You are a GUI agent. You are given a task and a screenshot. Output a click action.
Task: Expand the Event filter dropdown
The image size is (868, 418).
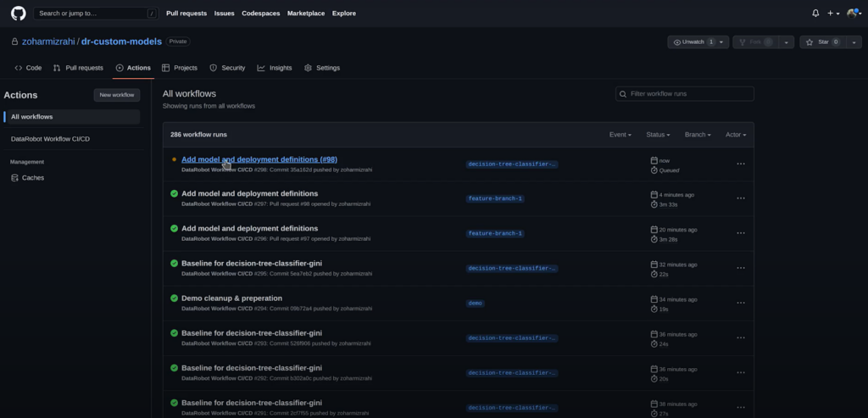tap(620, 135)
